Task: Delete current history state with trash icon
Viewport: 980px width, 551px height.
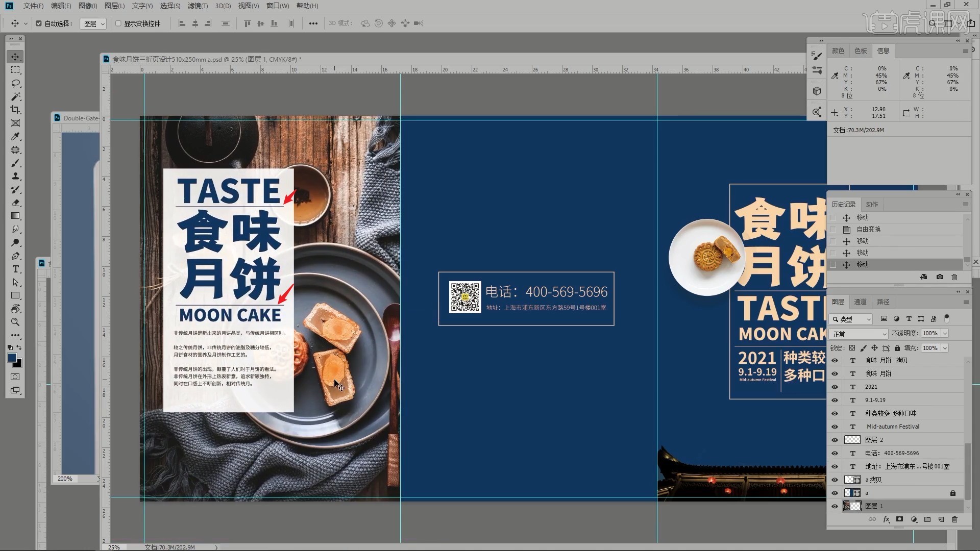Action: coord(954,277)
